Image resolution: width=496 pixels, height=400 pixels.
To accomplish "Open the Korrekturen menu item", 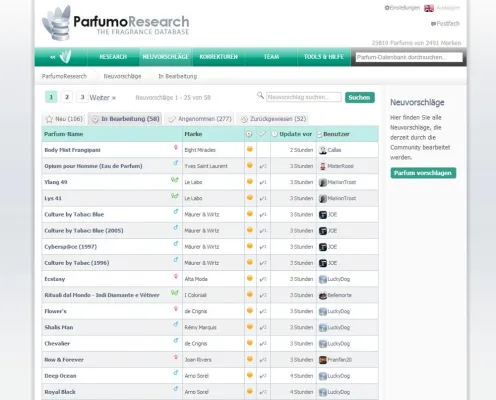I will pyautogui.click(x=219, y=57).
